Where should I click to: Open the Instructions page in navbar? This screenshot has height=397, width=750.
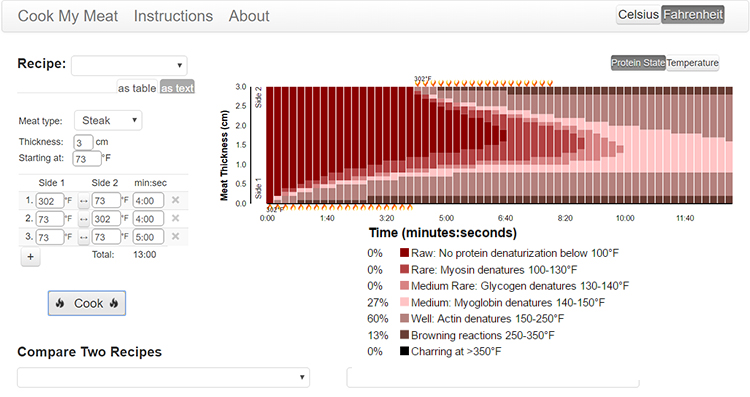(173, 16)
